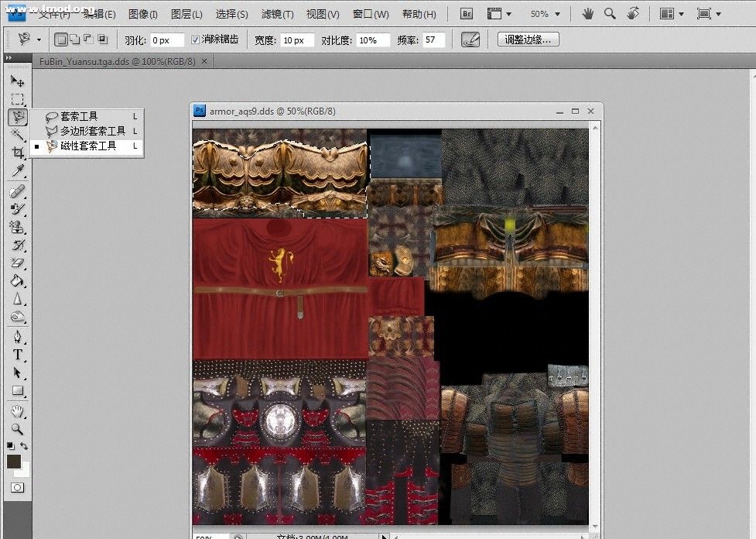Image resolution: width=756 pixels, height=539 pixels.
Task: Activate the Pen tool
Action: tap(17, 337)
